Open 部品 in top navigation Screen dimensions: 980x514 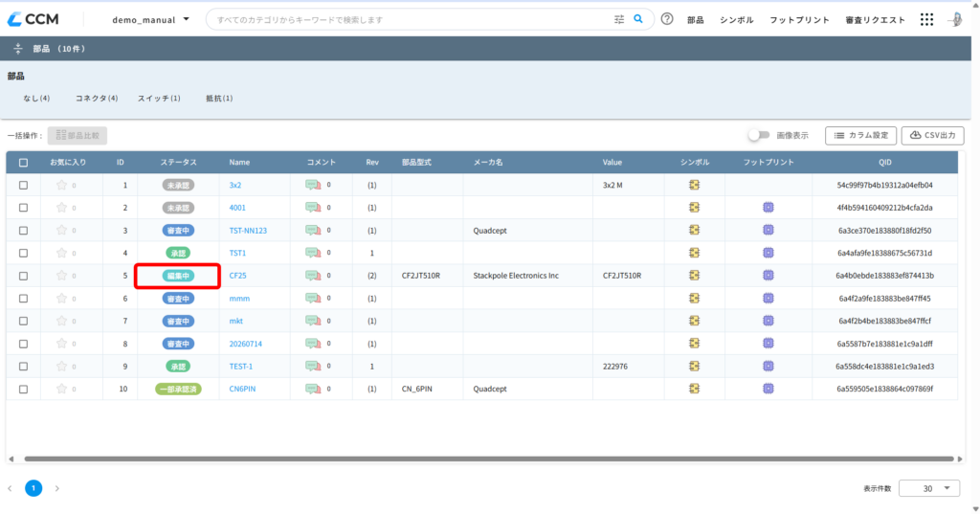(696, 20)
